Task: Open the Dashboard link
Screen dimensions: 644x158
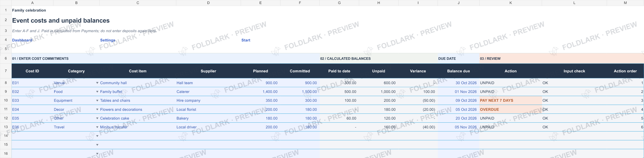Action: 22,40
